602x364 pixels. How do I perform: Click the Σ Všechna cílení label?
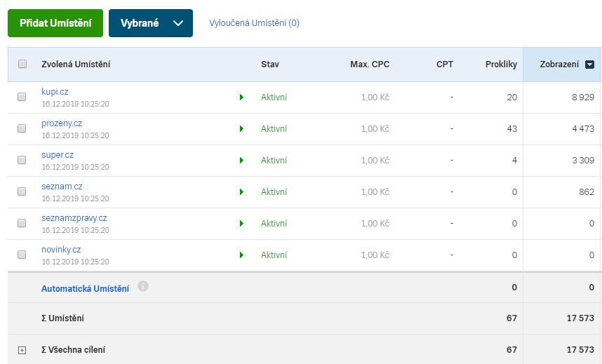point(73,349)
